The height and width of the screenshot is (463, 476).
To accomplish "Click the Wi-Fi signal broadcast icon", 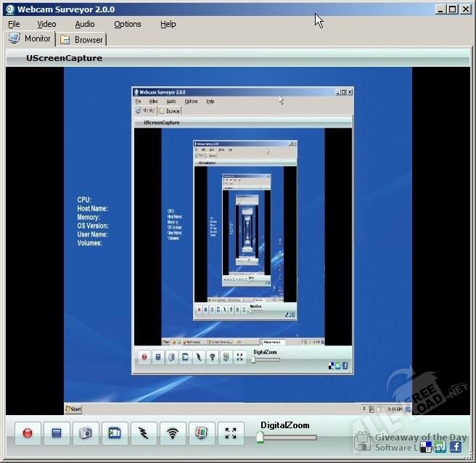I will tap(173, 433).
